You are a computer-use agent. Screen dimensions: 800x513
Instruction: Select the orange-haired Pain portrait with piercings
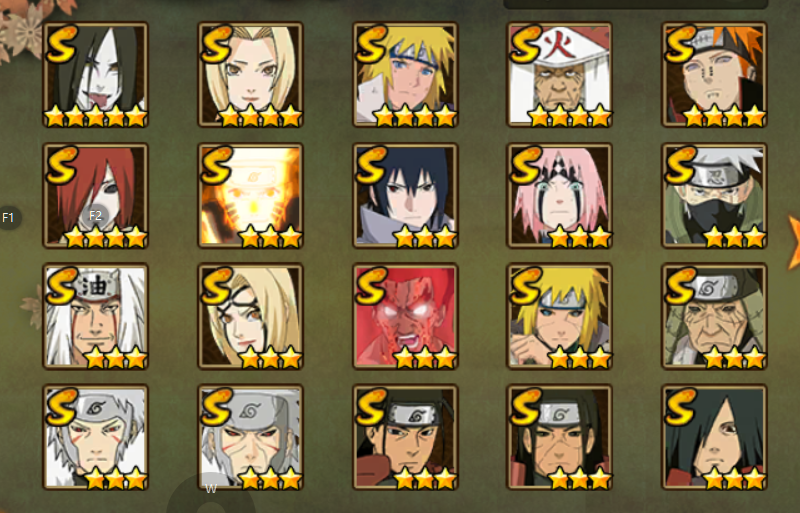(x=714, y=75)
